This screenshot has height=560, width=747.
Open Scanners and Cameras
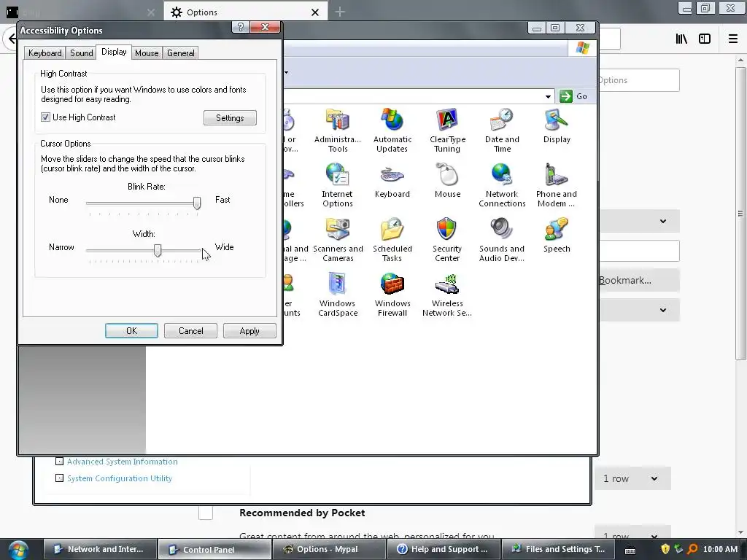click(338, 239)
